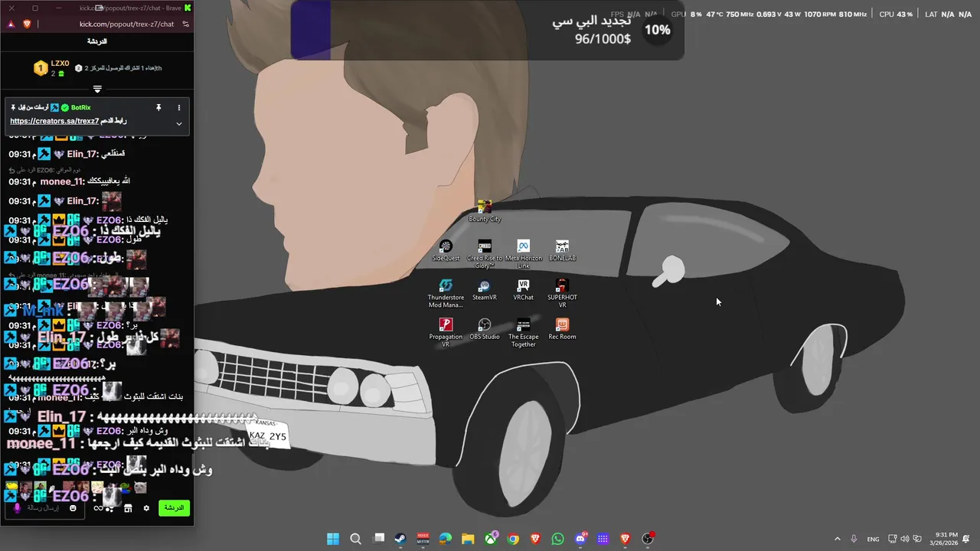
Task: Click the purple microphone icon in chat input
Action: click(x=17, y=508)
